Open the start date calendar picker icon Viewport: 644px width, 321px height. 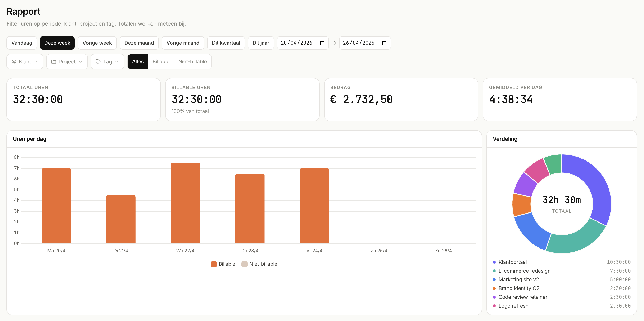(322, 43)
